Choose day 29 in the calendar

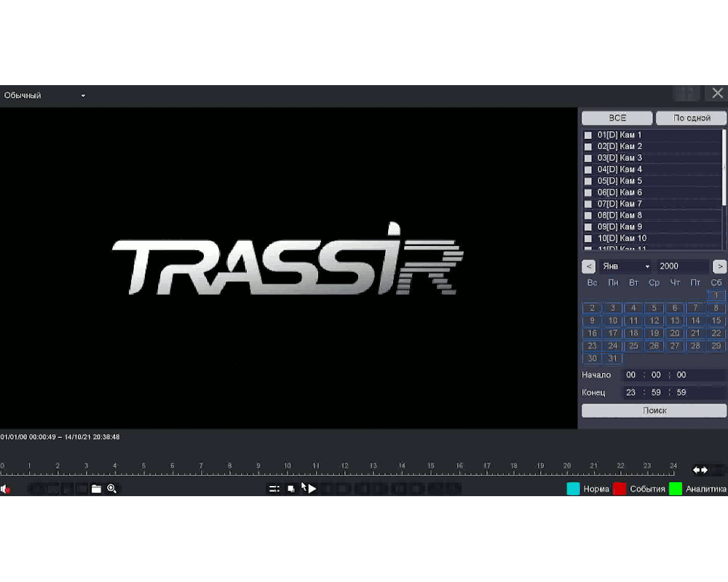[716, 346]
